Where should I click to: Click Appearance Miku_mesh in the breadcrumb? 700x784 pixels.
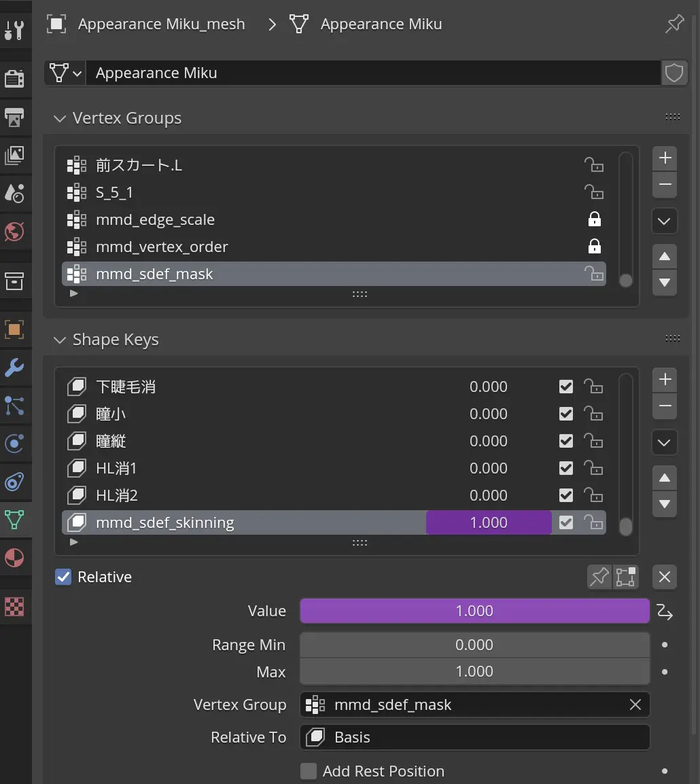point(161,24)
